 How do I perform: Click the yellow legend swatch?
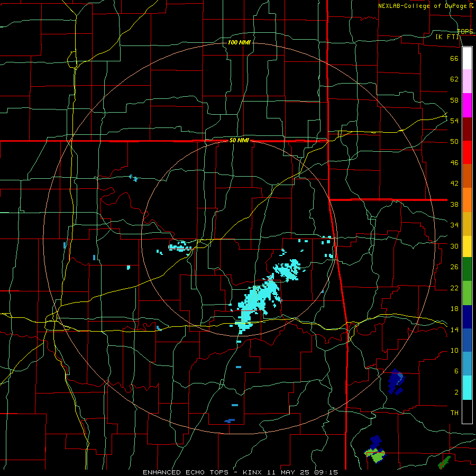point(467,246)
